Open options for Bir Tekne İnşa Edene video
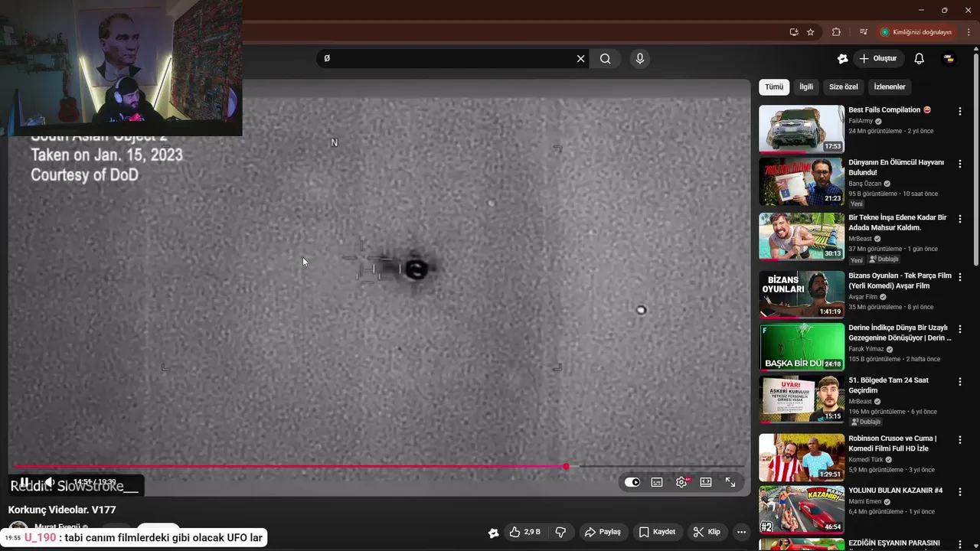Screen dimensions: 980x551 [960, 220]
